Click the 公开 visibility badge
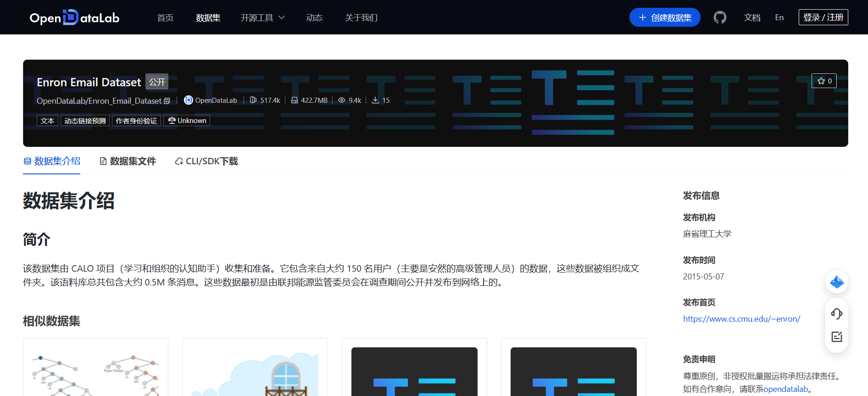Viewport: 868px width, 396px height. [x=157, y=82]
